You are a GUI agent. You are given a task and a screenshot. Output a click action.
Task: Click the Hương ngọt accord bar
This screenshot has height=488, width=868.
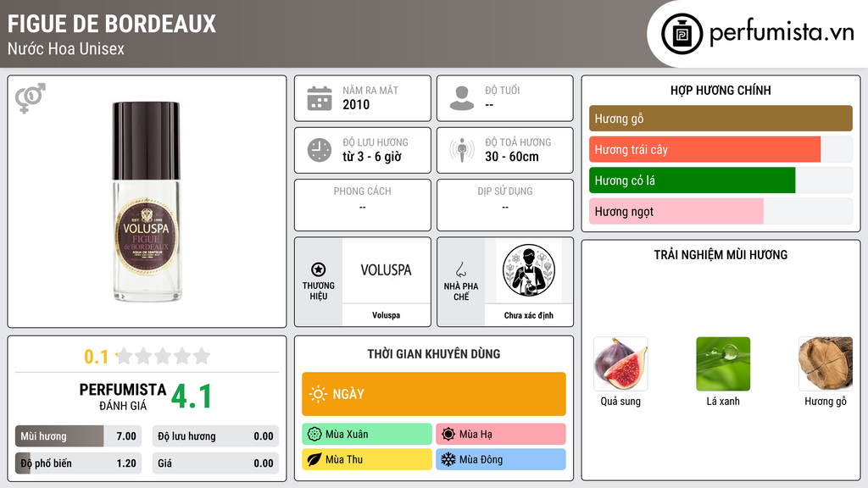(721, 211)
